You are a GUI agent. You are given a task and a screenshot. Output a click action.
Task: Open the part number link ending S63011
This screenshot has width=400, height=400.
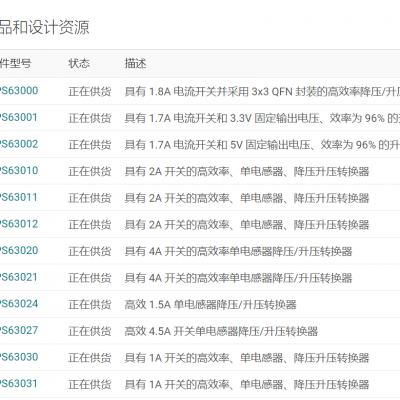pos(19,197)
